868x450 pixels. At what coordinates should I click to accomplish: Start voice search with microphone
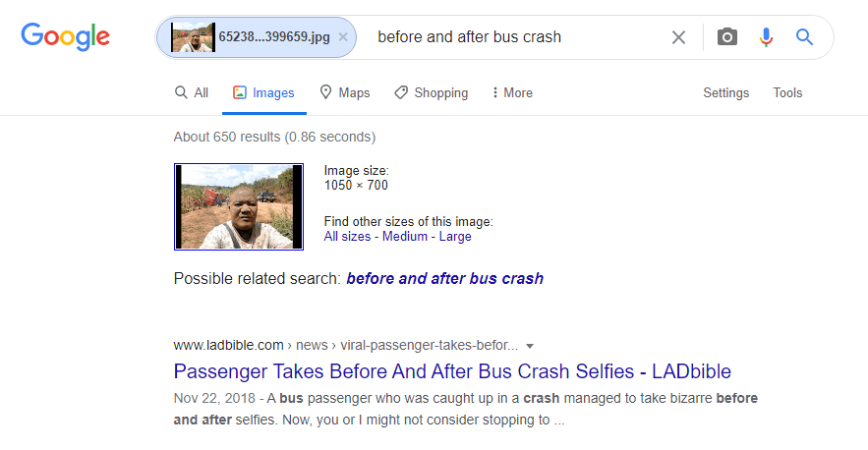tap(766, 37)
